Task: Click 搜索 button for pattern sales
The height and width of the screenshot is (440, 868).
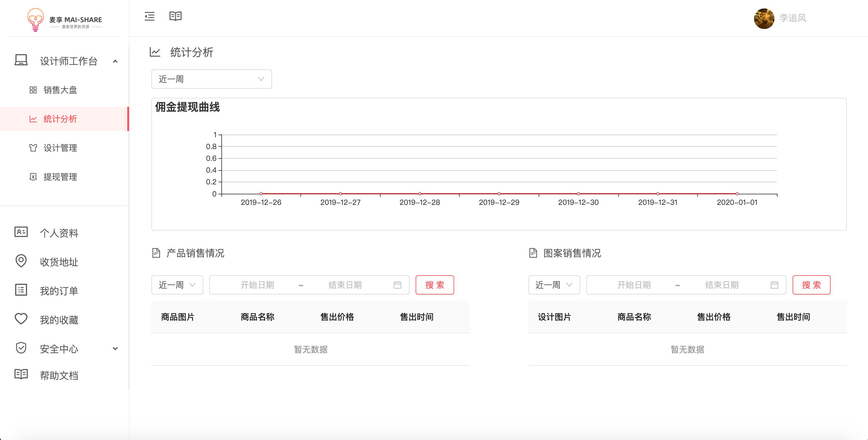Action: (x=811, y=285)
